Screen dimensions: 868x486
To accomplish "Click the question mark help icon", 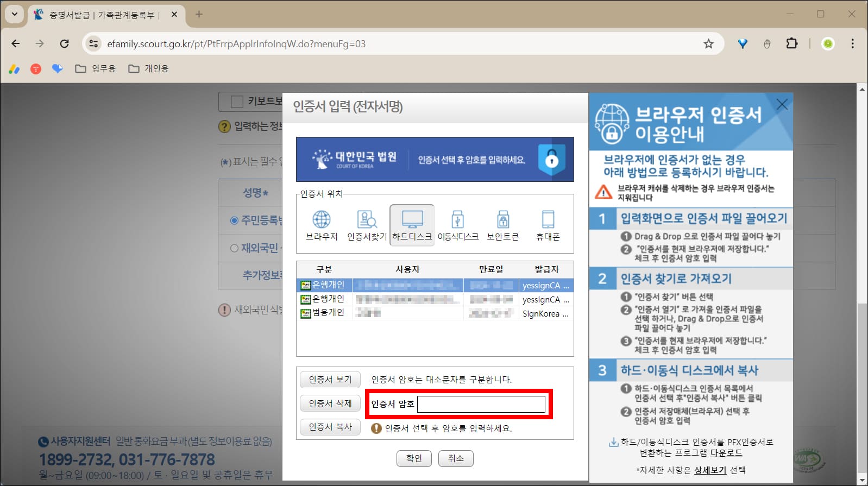I will click(224, 127).
